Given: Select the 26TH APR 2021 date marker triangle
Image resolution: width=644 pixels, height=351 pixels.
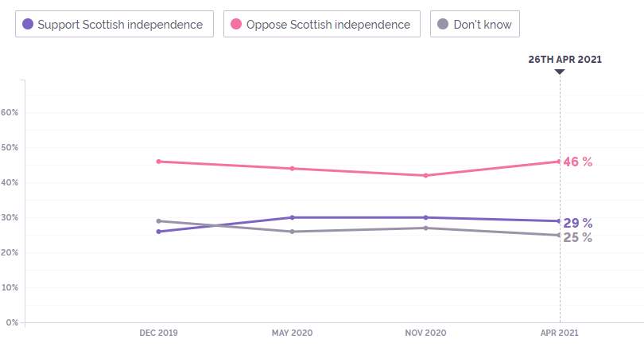Looking at the screenshot, I should click(560, 72).
